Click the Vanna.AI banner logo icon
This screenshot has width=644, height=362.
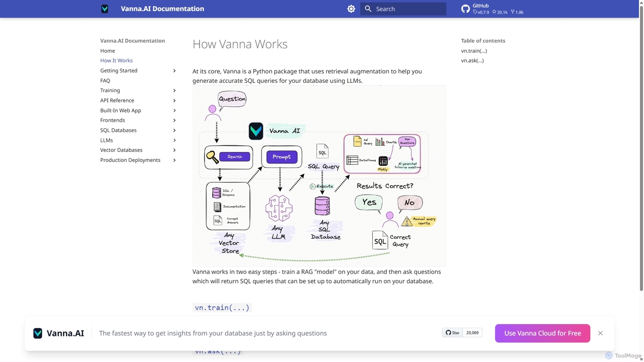click(38, 333)
